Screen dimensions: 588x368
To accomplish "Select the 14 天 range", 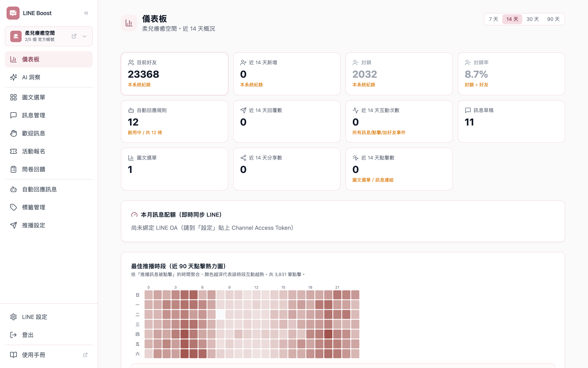I will pyautogui.click(x=512, y=19).
